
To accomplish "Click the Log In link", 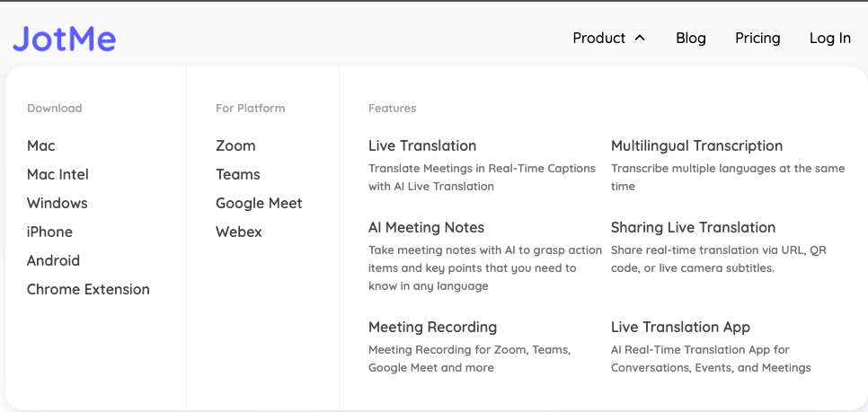I will point(829,39).
